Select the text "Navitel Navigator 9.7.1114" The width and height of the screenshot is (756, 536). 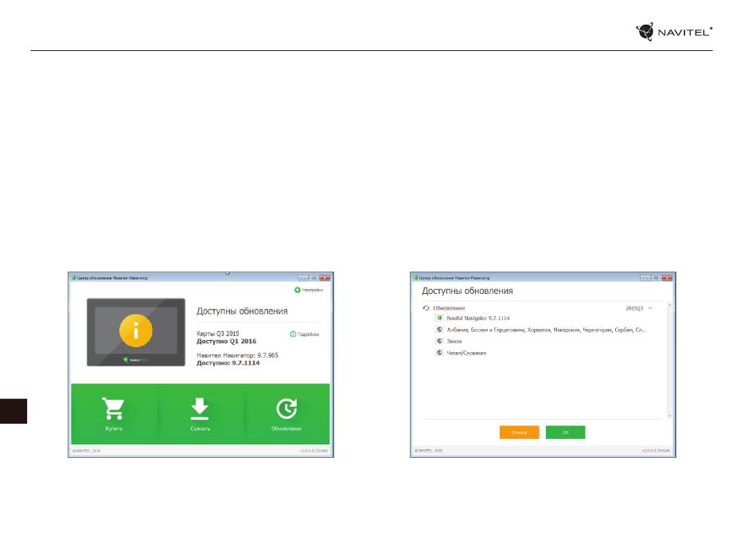tap(477, 319)
